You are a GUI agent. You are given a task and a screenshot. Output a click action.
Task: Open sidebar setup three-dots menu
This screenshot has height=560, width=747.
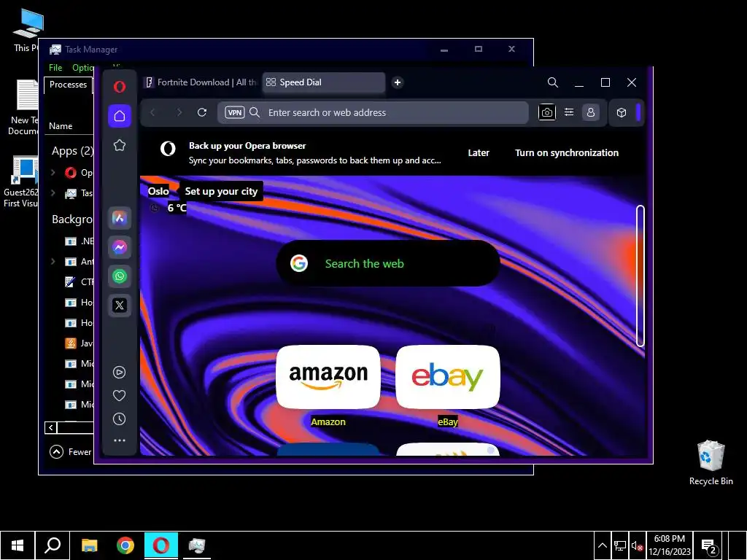(119, 440)
